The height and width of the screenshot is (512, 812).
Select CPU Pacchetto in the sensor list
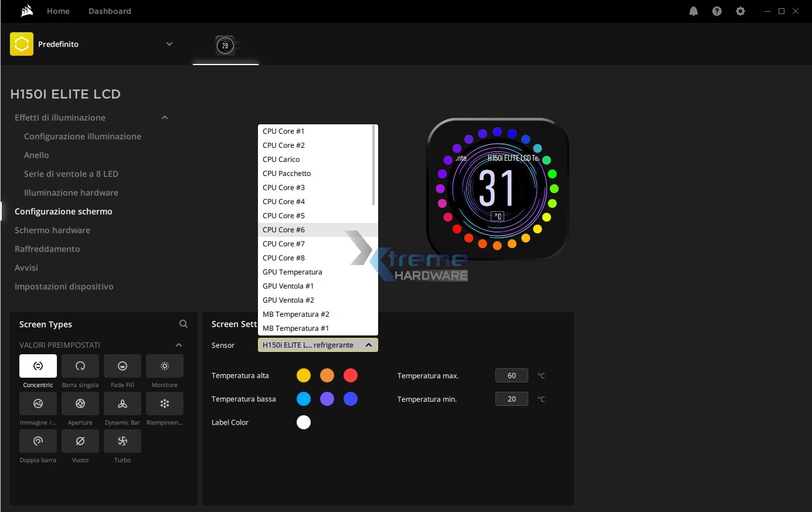[287, 174]
